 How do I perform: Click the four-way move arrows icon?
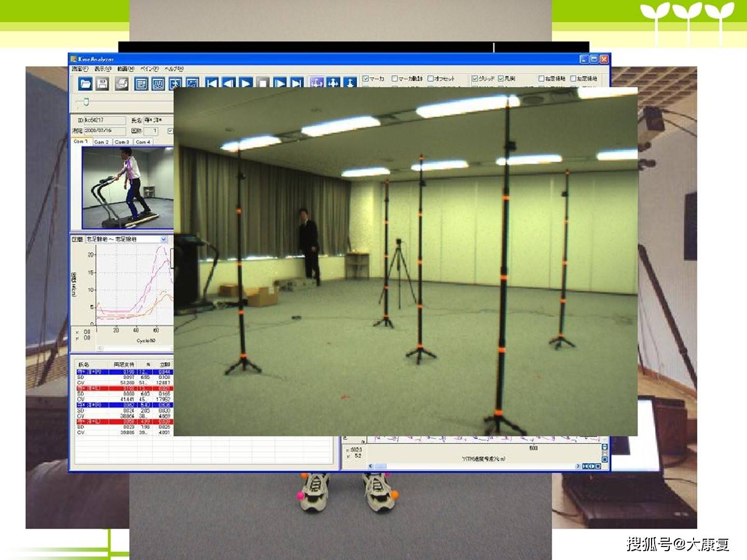333,83
